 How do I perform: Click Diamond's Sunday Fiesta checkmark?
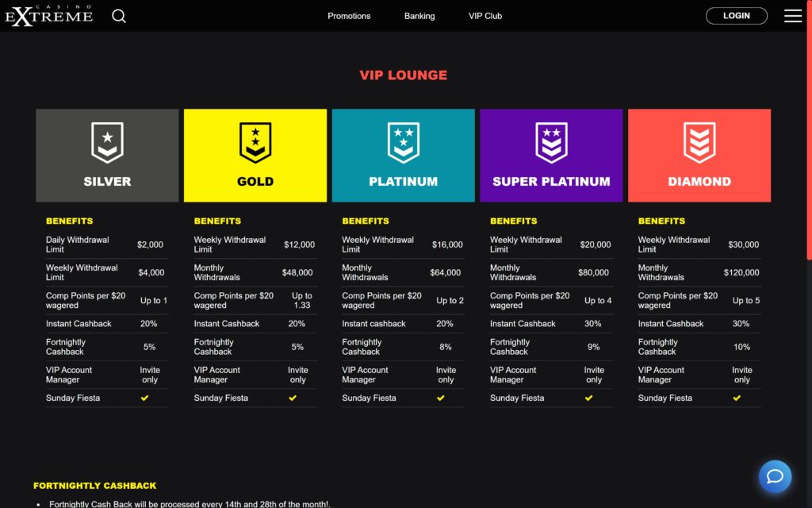tap(737, 398)
